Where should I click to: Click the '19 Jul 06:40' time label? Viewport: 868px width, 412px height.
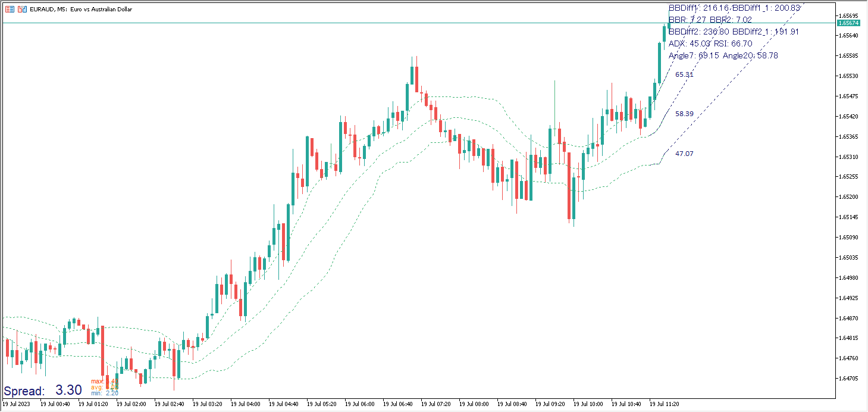(x=397, y=404)
